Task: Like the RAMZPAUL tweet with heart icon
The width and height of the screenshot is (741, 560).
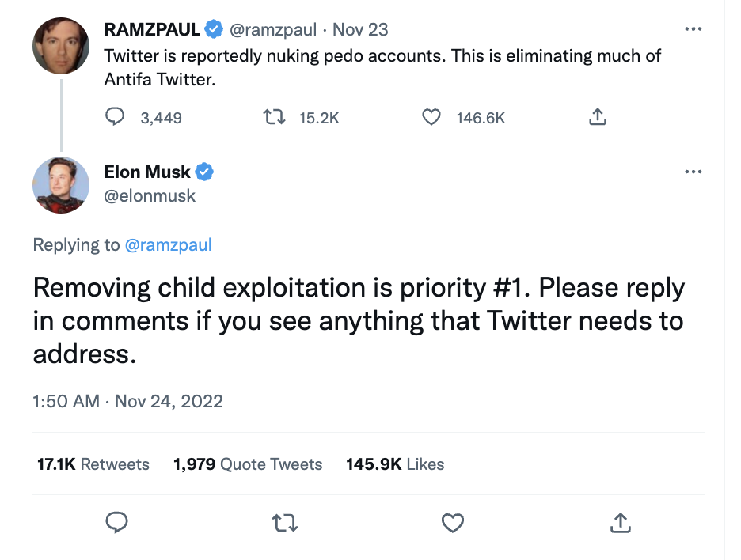Action: click(431, 117)
